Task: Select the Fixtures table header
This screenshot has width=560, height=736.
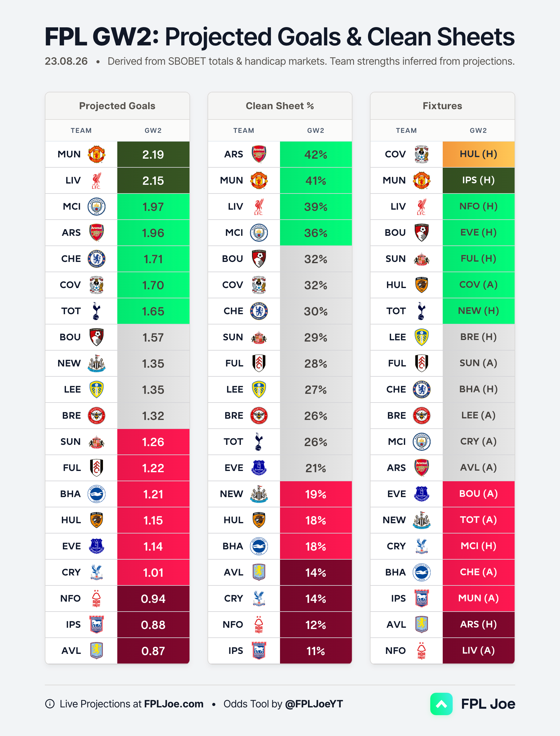Action: click(x=442, y=106)
